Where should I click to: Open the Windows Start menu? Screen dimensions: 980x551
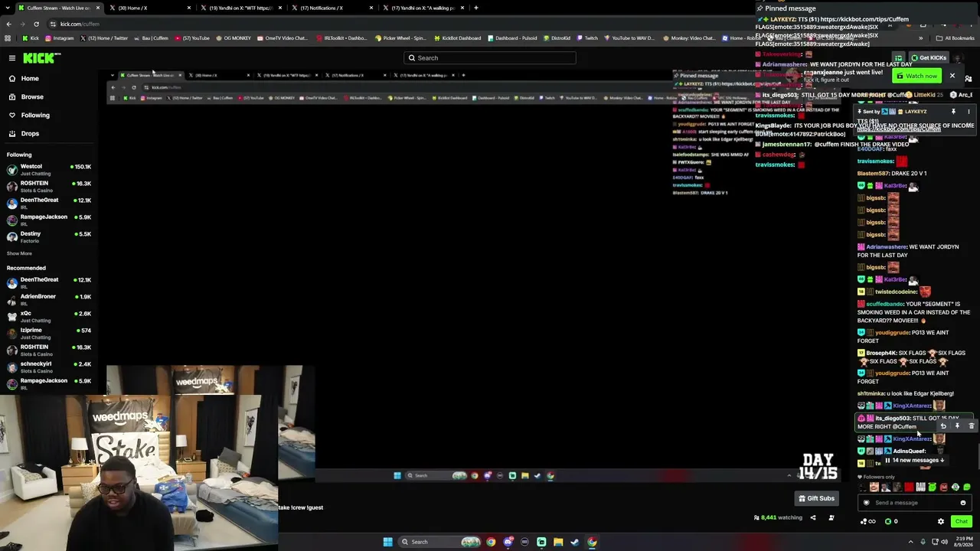[388, 542]
